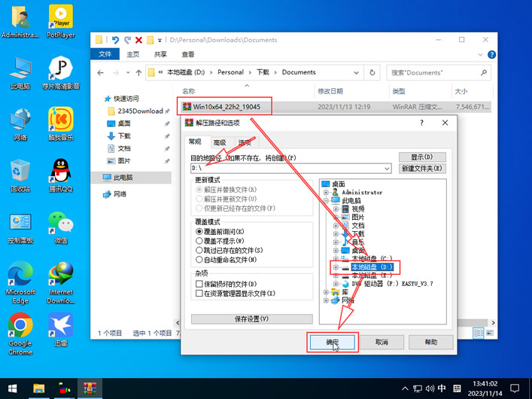
Task: Switch to the 高级 tab in extract dialog
Action: [220, 142]
